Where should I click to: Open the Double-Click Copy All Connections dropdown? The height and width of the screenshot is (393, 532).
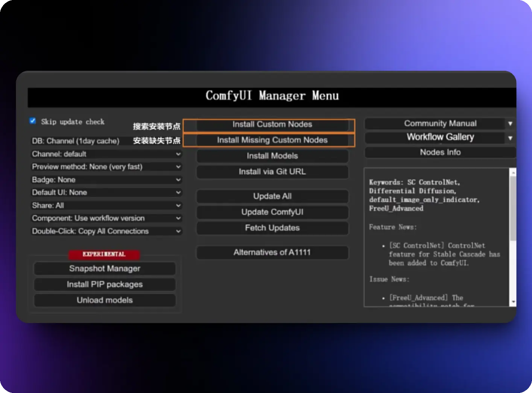pyautogui.click(x=106, y=231)
